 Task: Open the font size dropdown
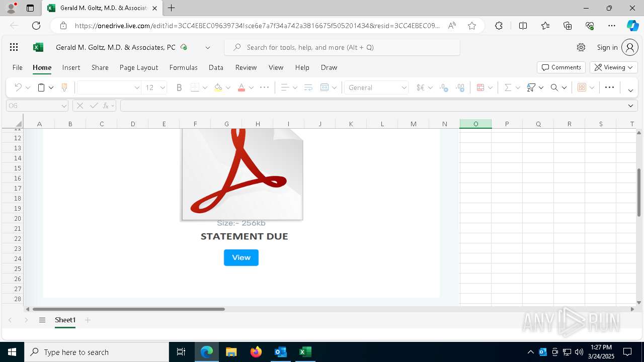(x=163, y=87)
